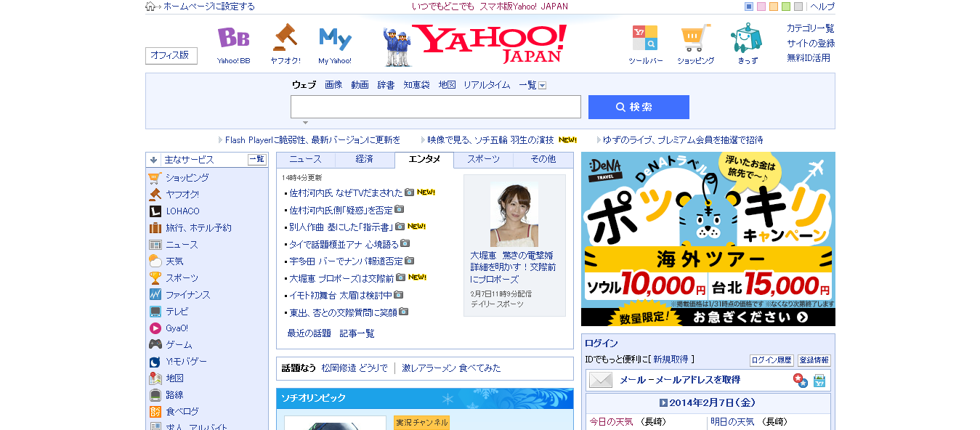Click the 大堀恵 news photo thumbnail
980x430 pixels.
coord(514,214)
